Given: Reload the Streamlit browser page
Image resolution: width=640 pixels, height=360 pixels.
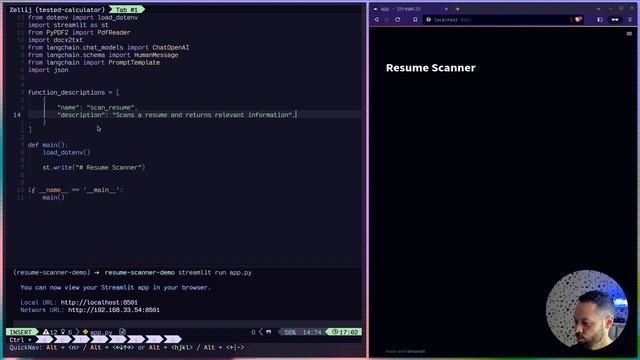Looking at the screenshot, I should click(398, 20).
